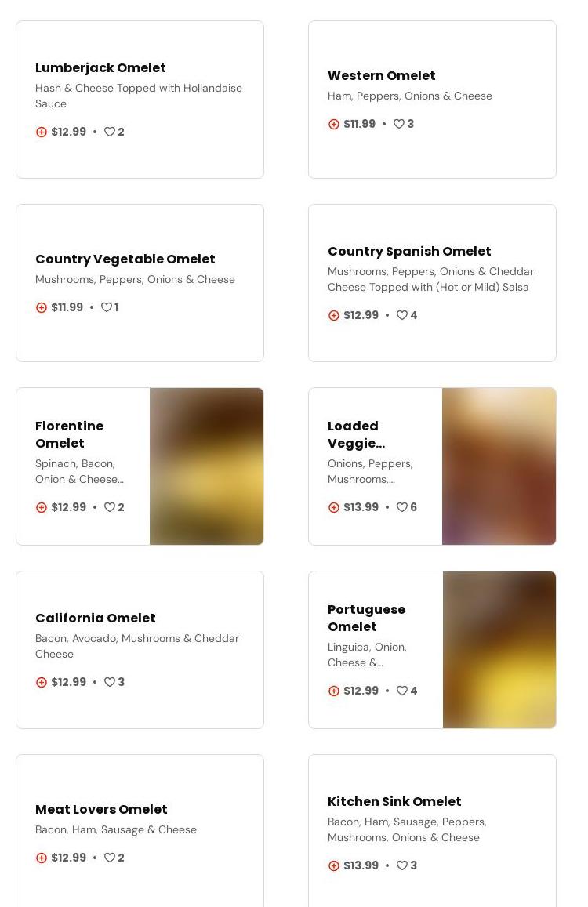Heart the Western Omelet item
Screen dimensions: 588x907
pos(399,125)
